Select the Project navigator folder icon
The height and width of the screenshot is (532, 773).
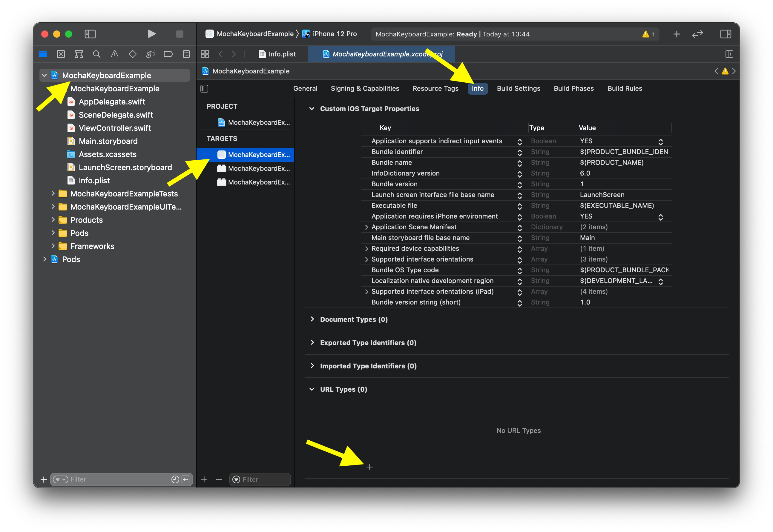click(43, 54)
